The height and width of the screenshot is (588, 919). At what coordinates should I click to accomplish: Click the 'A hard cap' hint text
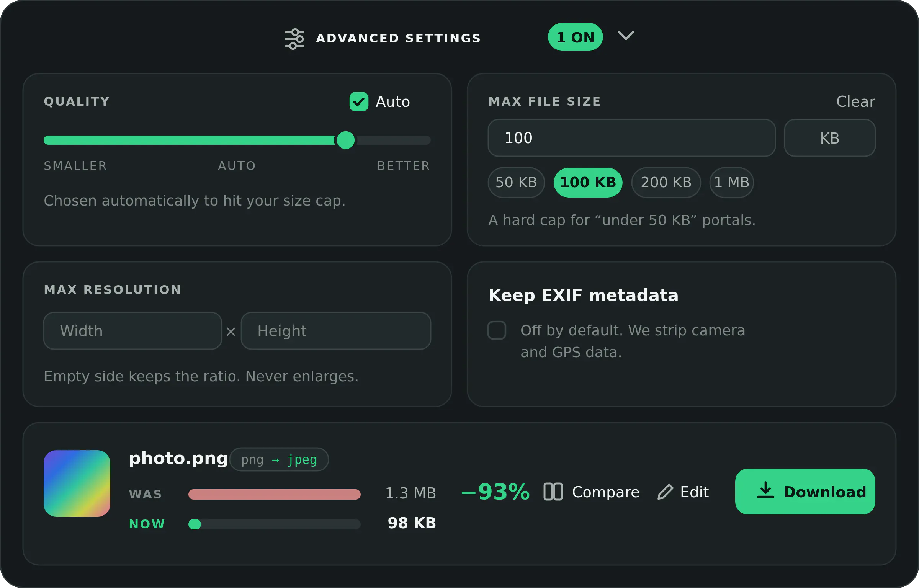pyautogui.click(x=622, y=220)
